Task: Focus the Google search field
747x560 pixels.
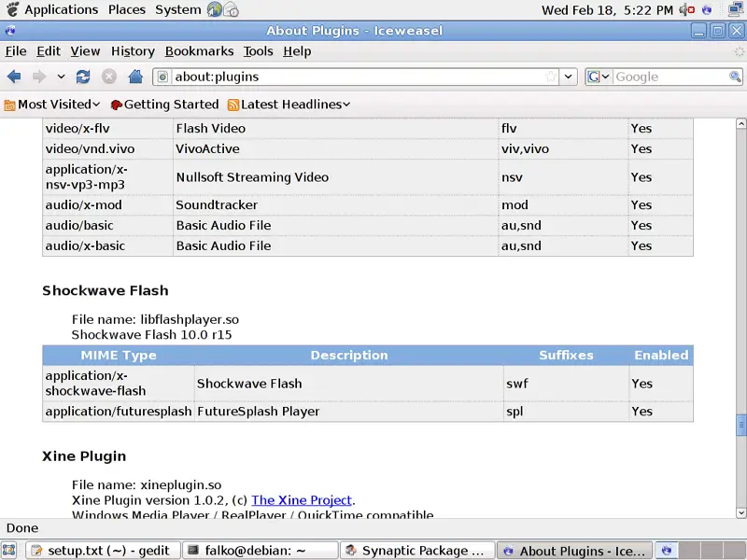Action: click(670, 77)
